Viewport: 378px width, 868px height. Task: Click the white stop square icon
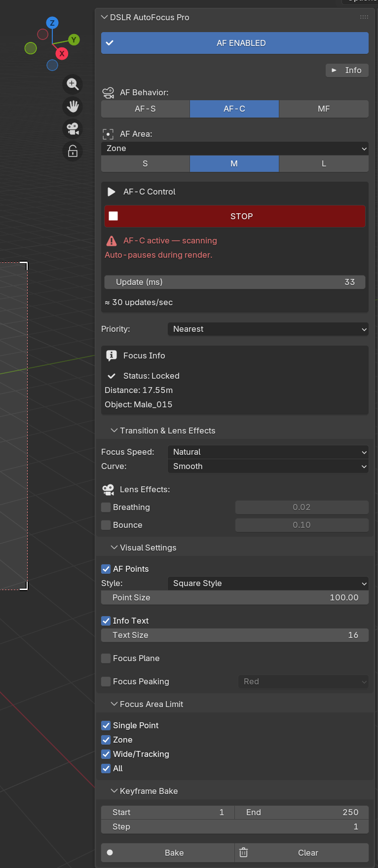(x=113, y=216)
